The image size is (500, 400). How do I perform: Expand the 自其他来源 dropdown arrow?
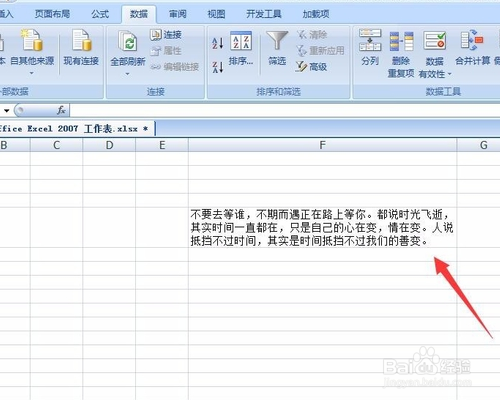(32, 73)
